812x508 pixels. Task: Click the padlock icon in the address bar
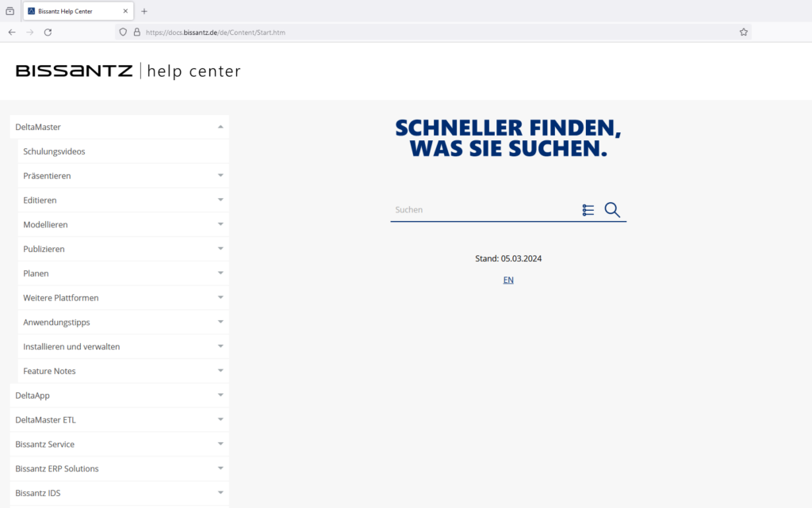(136, 32)
